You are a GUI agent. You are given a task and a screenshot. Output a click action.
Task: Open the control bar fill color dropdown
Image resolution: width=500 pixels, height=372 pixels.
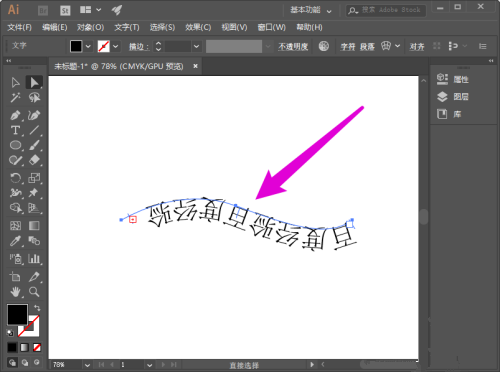(x=88, y=46)
